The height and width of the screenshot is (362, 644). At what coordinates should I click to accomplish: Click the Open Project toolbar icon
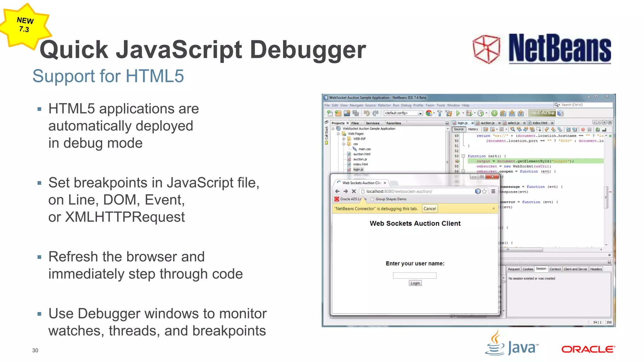[347, 113]
